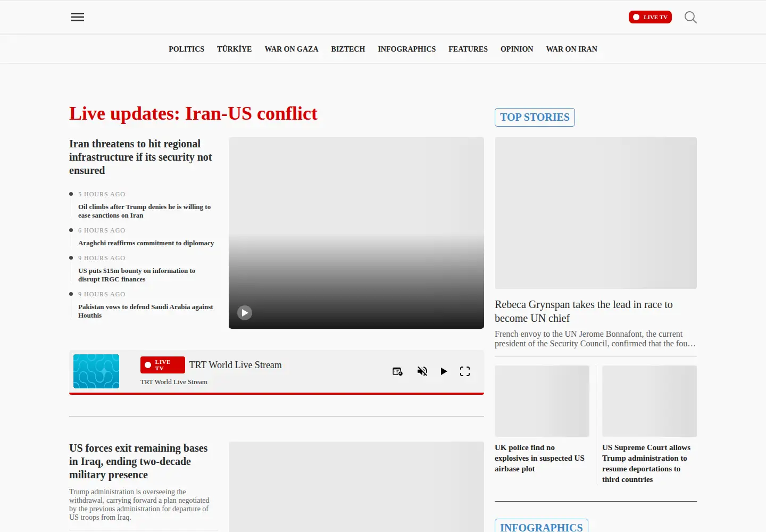This screenshot has width=766, height=532.
Task: Open the live stream schedule icon
Action: (x=397, y=371)
